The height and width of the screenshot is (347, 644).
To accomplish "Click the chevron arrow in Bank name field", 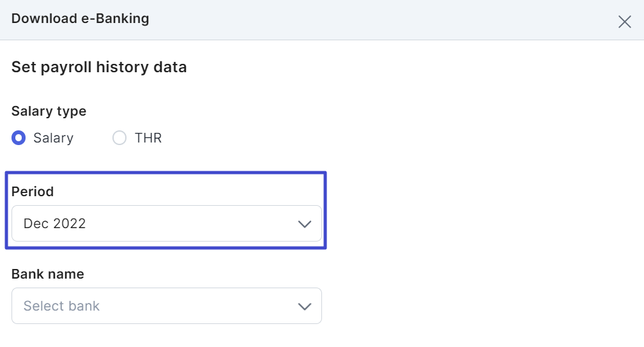I will 305,307.
